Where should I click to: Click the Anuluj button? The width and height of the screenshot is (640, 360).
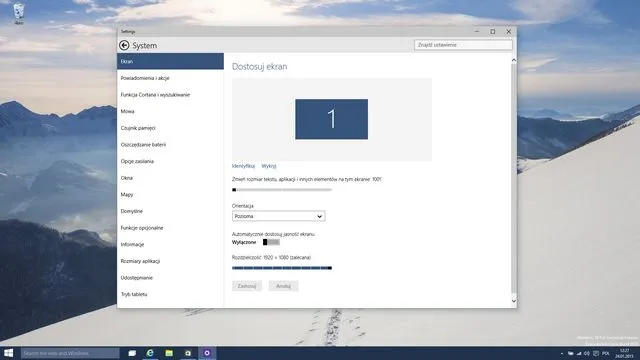(x=283, y=286)
